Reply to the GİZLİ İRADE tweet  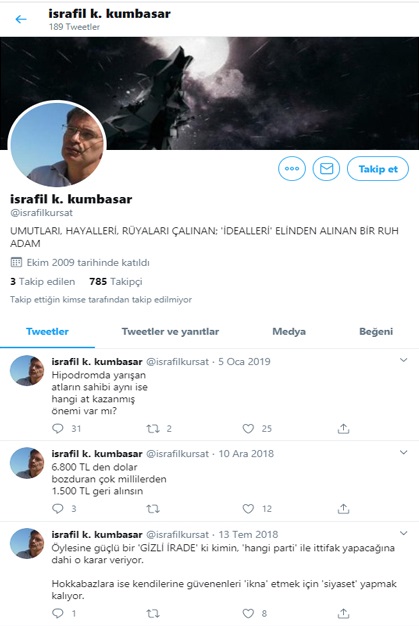click(58, 613)
